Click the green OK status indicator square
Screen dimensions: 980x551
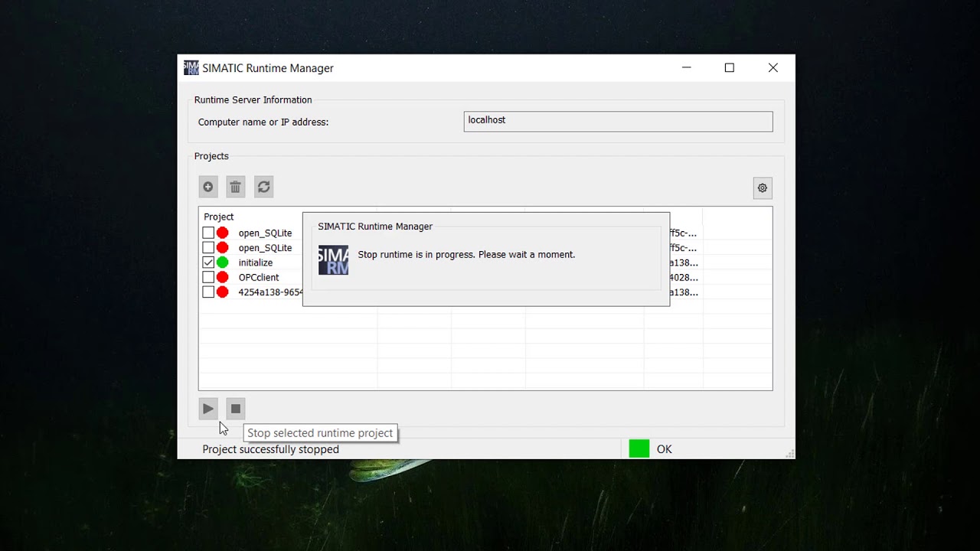(639, 449)
